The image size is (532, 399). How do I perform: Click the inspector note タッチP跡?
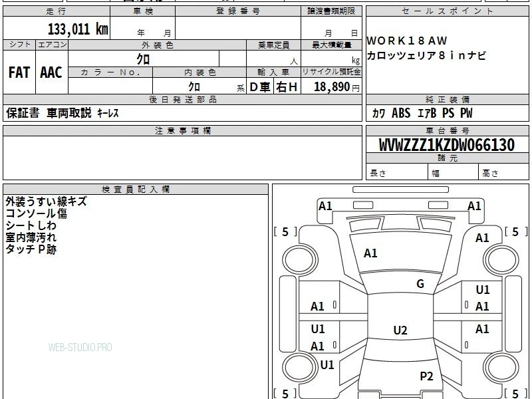(x=31, y=249)
